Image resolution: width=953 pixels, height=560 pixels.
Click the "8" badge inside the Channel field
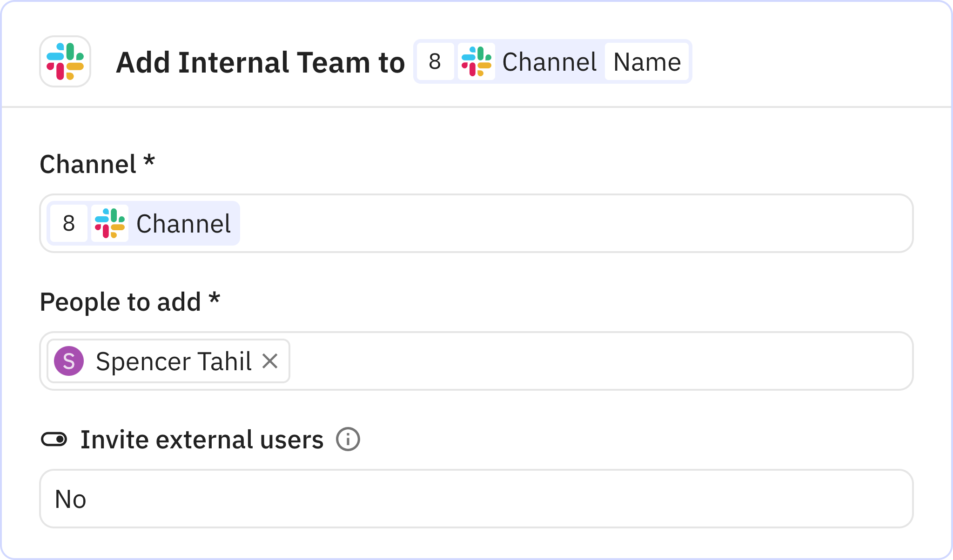pos(68,224)
